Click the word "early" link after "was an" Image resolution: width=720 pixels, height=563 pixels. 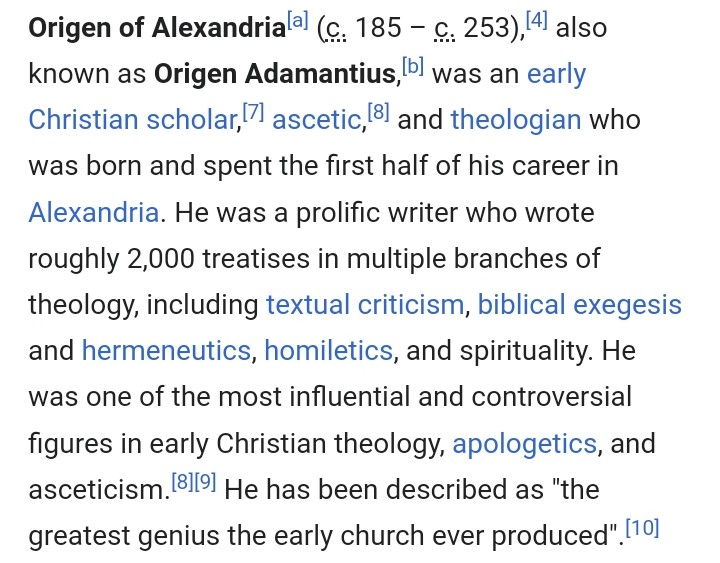pos(556,74)
